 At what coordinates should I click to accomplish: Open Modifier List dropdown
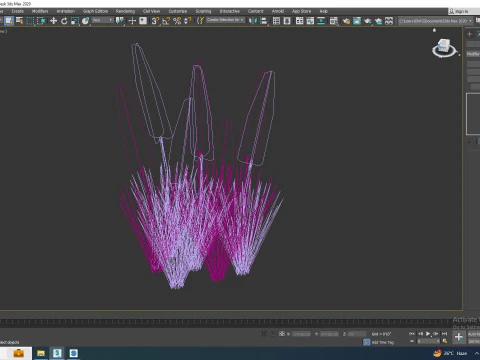coord(473,54)
